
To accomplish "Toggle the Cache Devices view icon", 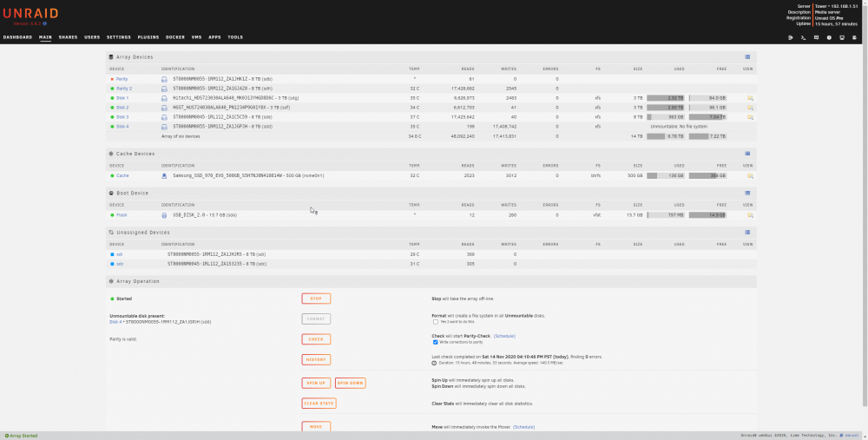I will coord(747,154).
